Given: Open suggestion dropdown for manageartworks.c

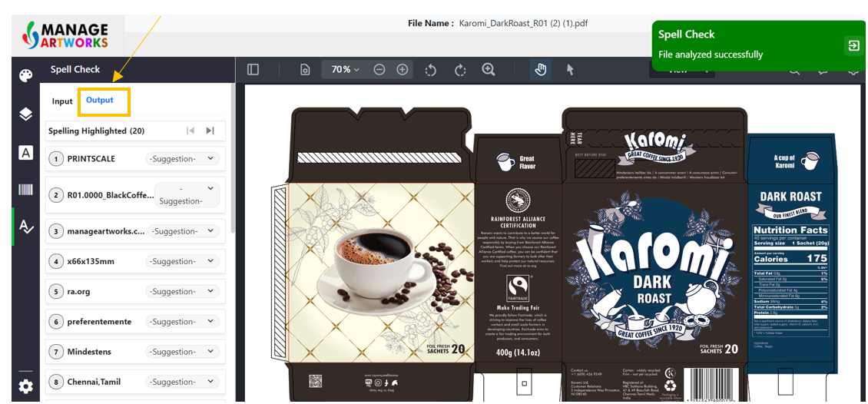Looking at the screenshot, I should coord(184,231).
